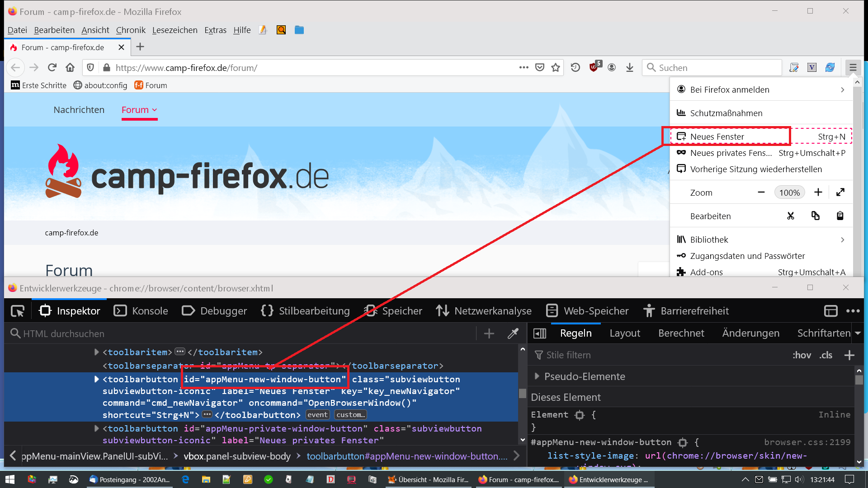868x488 pixels.
Task: Click Neues privates Fenster menu entry
Action: (x=731, y=153)
